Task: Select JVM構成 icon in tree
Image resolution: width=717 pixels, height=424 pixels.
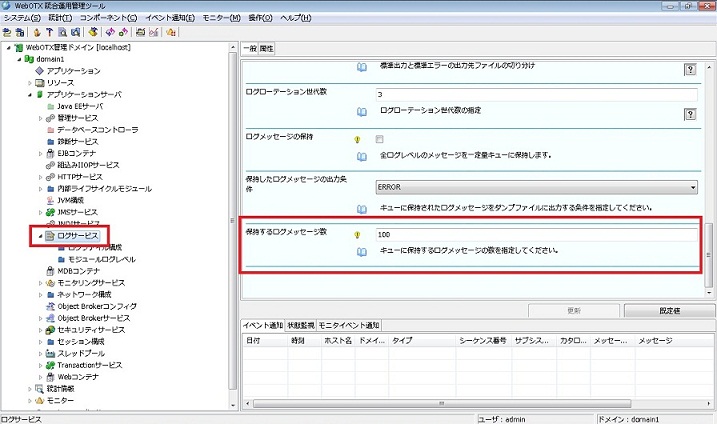Action: pos(51,200)
